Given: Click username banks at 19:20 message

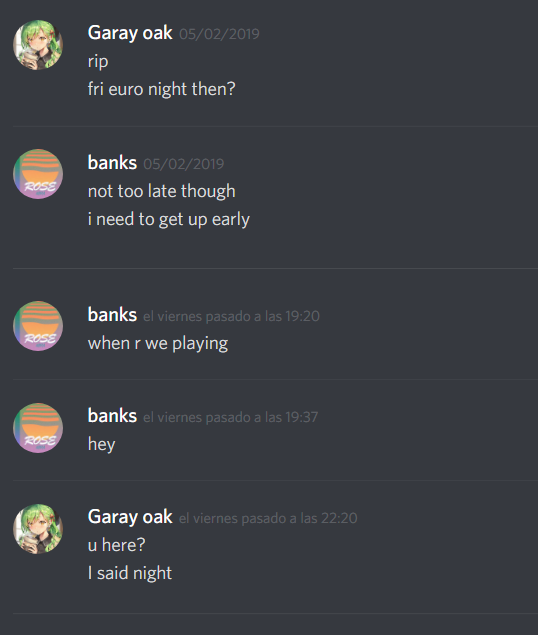Looking at the screenshot, I should click(x=112, y=315).
